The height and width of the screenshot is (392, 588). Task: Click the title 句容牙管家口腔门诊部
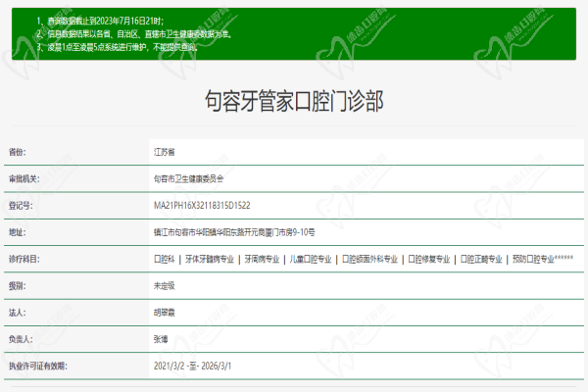294,101
